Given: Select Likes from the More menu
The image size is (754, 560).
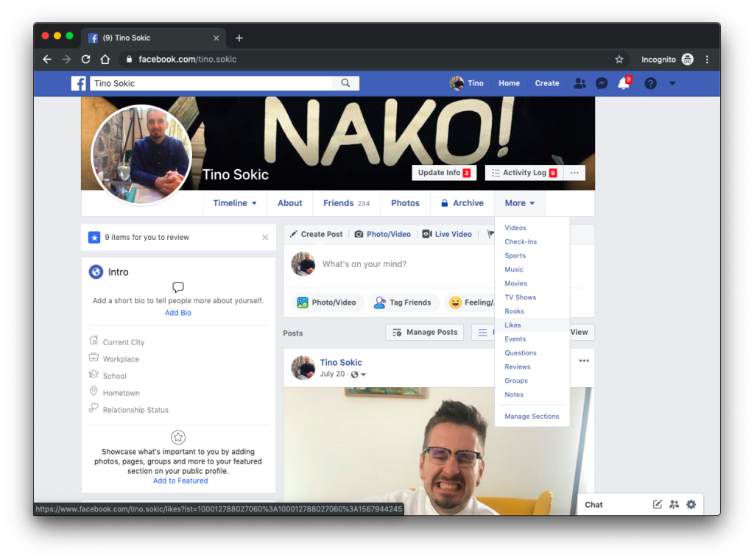Looking at the screenshot, I should [x=513, y=325].
